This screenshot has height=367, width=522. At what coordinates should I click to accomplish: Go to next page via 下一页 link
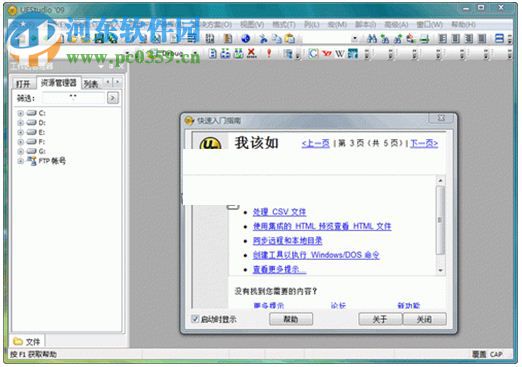(424, 143)
